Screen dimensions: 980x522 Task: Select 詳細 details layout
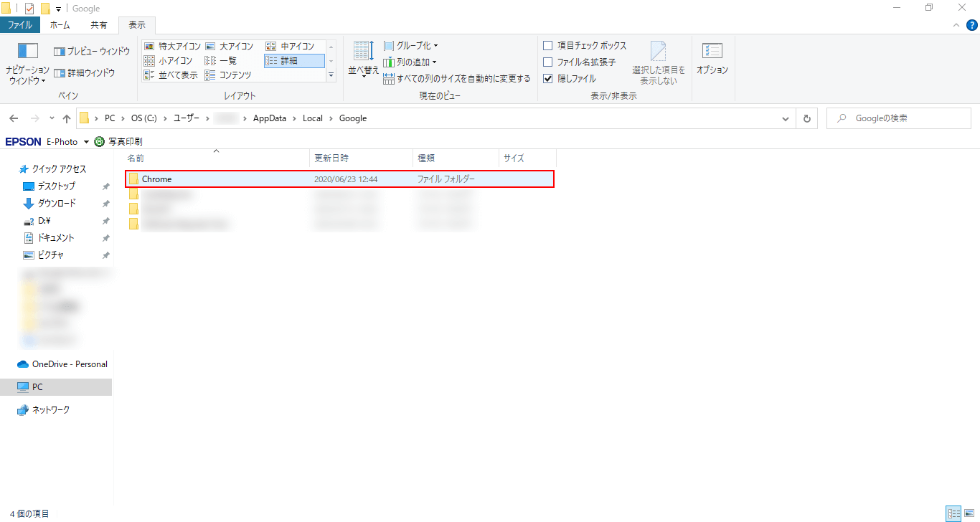point(294,61)
